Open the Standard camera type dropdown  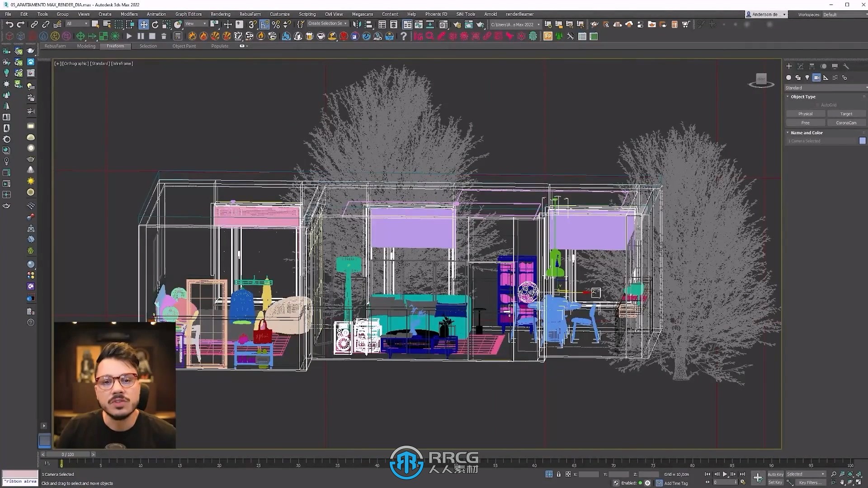coord(826,88)
